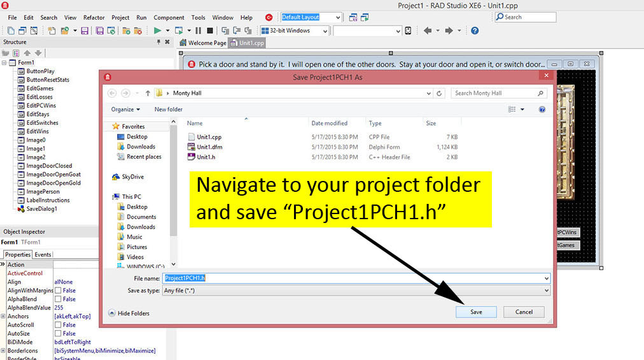
Task: Click the Pause toolbar icon
Action: (x=199, y=31)
